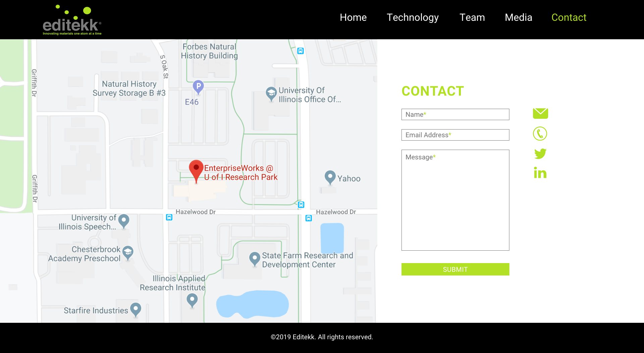644x353 pixels.
Task: Click the Natural History Survey Storage B #3 label
Action: point(129,89)
